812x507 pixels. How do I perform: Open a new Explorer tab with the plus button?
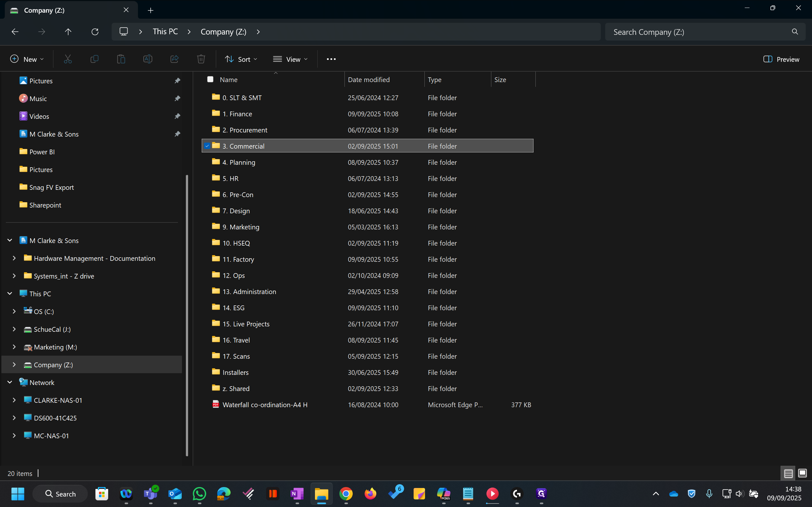[150, 10]
